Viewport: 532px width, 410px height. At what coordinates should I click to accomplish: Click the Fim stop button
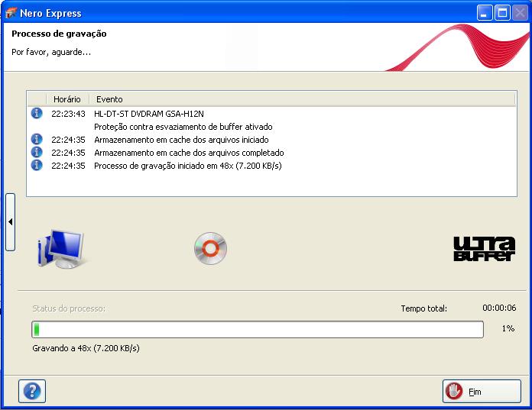point(482,391)
